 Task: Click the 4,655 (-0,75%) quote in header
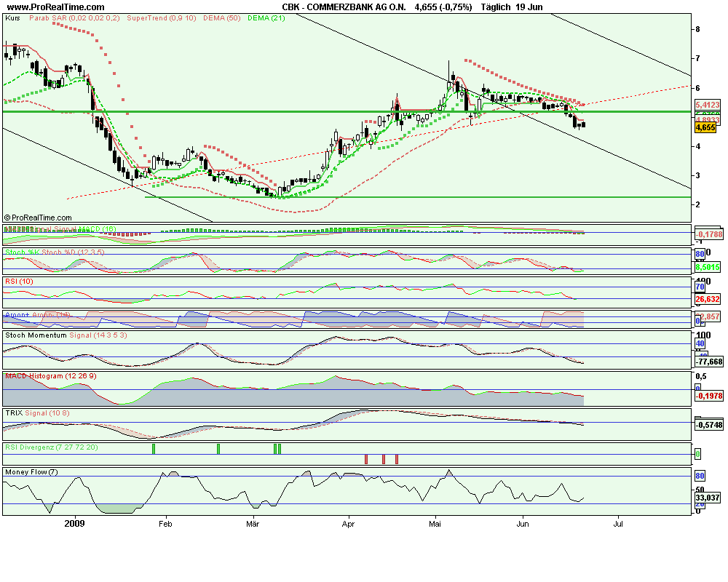(x=443, y=7)
